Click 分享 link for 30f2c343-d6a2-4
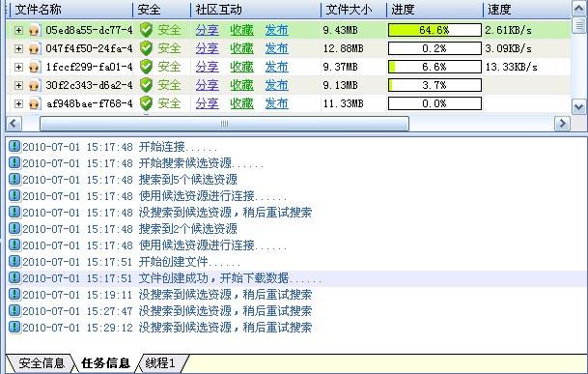 tap(207, 85)
